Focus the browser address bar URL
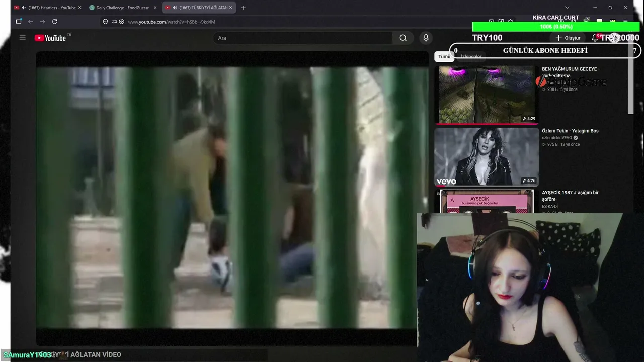This screenshot has height=362, width=644. [x=172, y=22]
